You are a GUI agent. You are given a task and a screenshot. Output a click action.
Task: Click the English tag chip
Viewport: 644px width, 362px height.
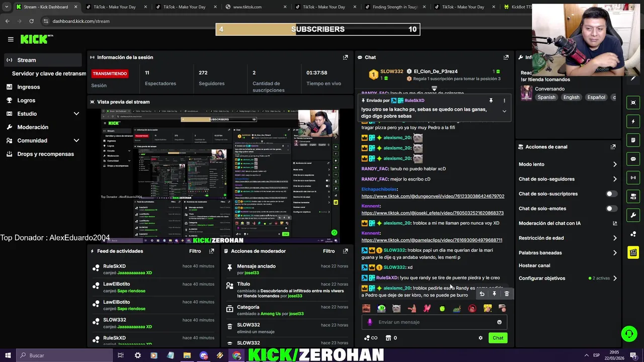pyautogui.click(x=571, y=98)
